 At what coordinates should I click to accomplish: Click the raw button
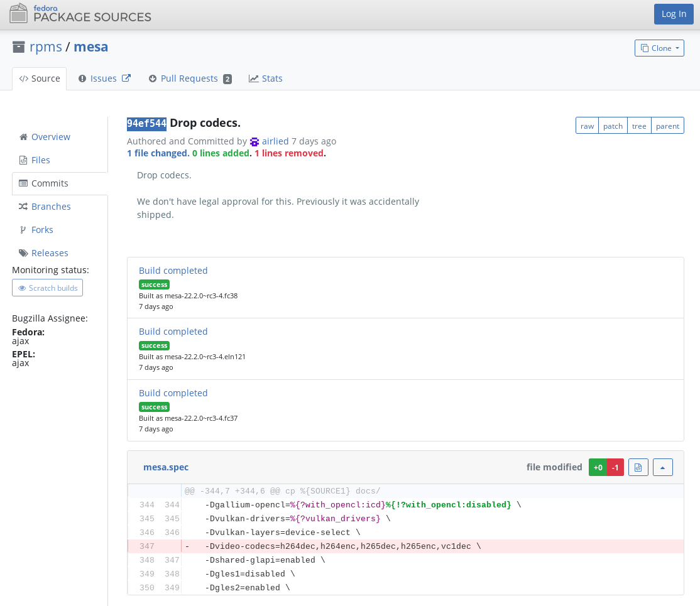click(587, 126)
